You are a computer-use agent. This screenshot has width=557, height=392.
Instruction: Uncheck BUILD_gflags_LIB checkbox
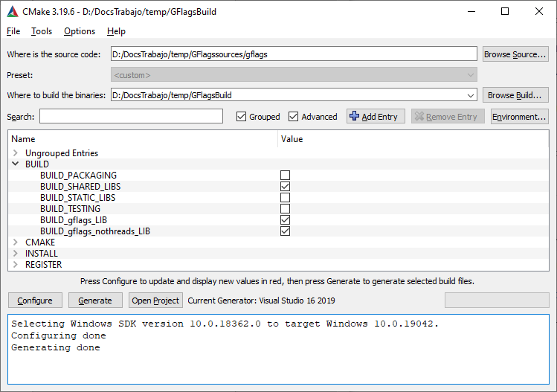pos(285,220)
